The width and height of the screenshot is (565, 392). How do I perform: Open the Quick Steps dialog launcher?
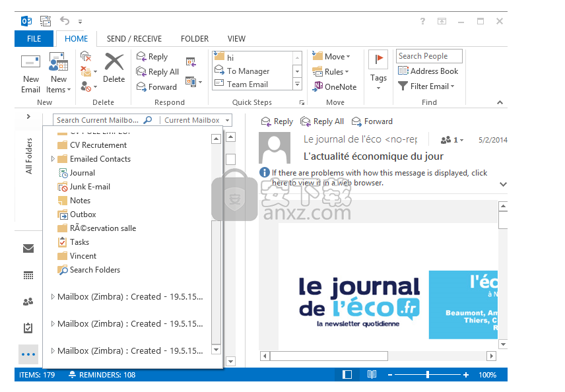point(302,103)
